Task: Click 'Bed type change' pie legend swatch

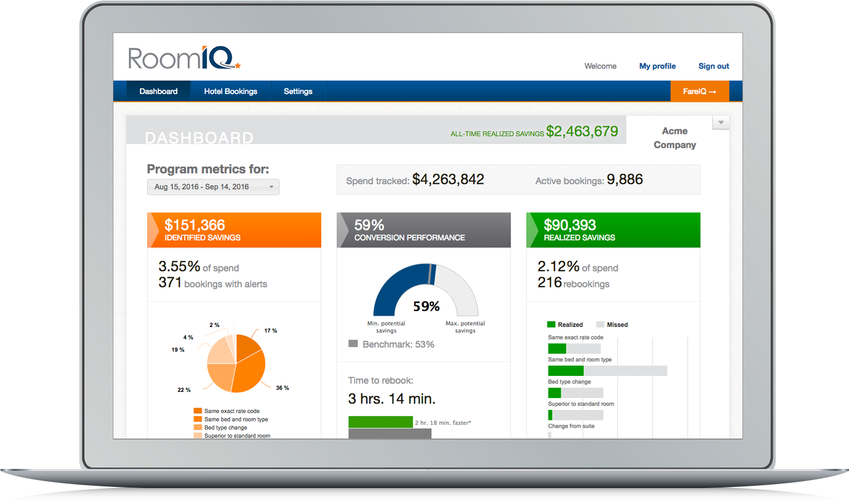Action: click(x=198, y=427)
